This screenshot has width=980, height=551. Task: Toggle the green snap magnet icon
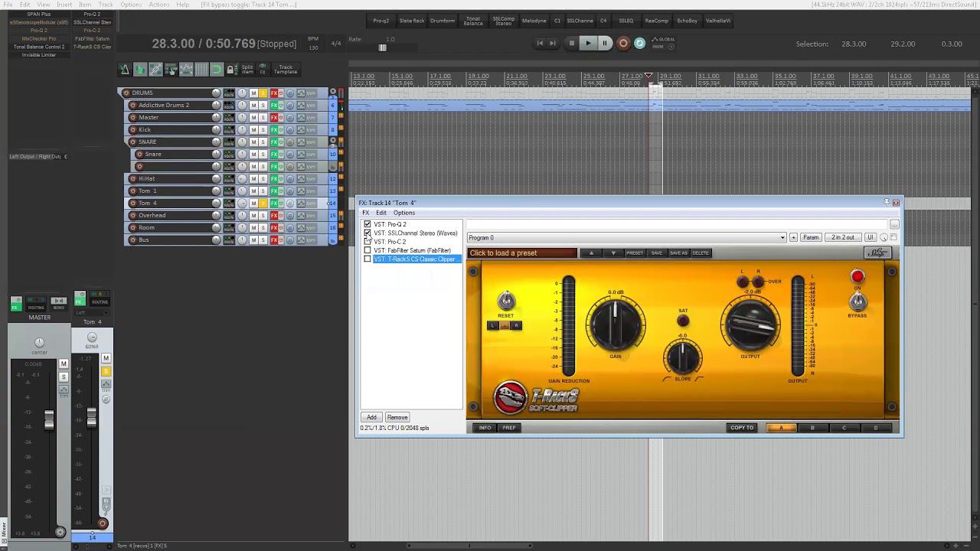pos(216,70)
